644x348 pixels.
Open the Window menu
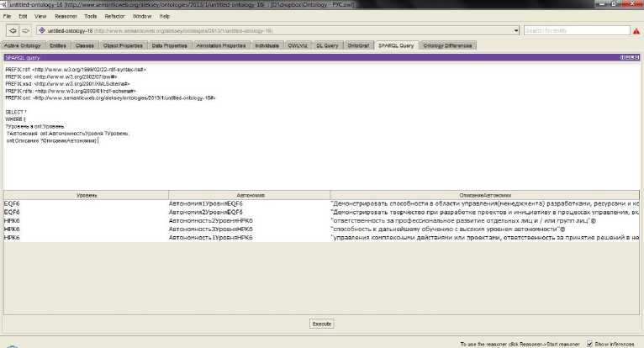(x=142, y=17)
